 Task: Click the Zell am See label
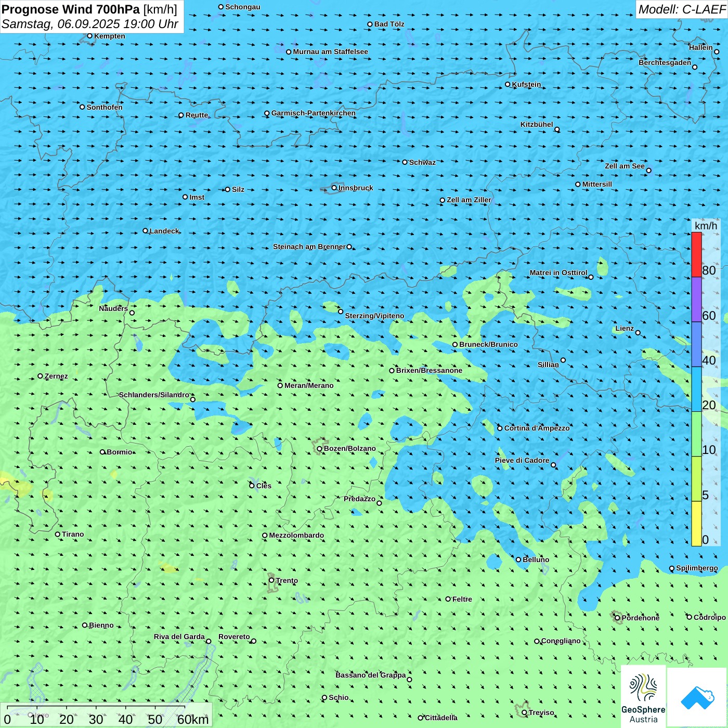coord(625,166)
